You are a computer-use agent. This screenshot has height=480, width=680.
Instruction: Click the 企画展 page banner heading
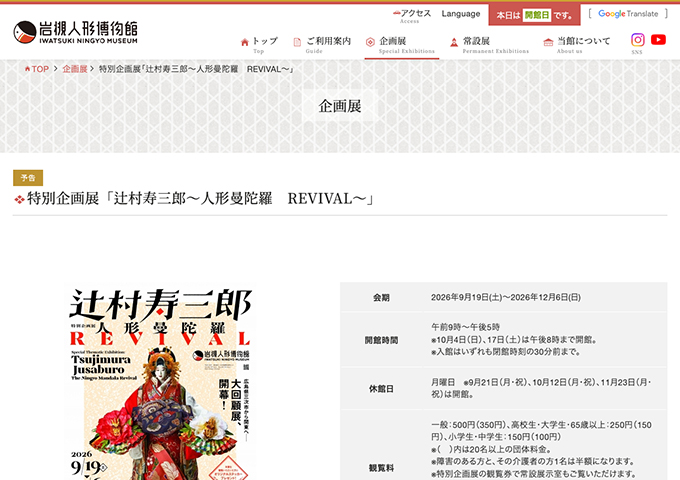click(x=340, y=106)
